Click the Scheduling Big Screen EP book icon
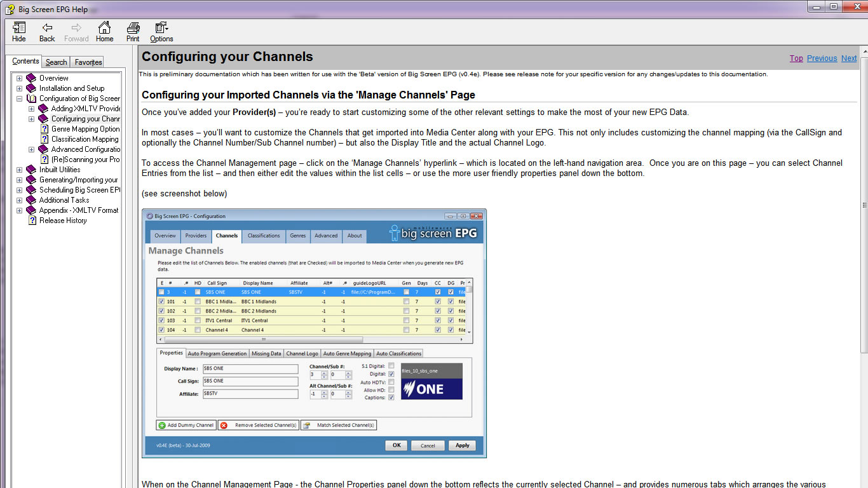Viewport: 868px width, 488px height. click(x=31, y=190)
